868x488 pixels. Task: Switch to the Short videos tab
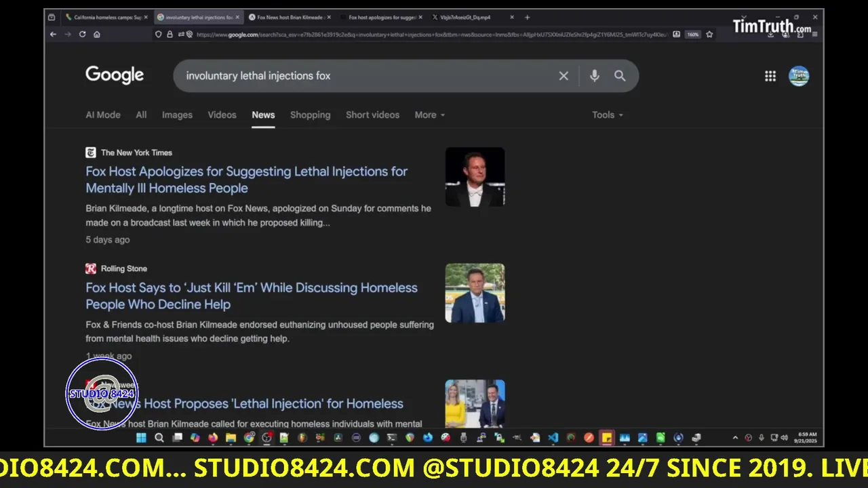372,115
